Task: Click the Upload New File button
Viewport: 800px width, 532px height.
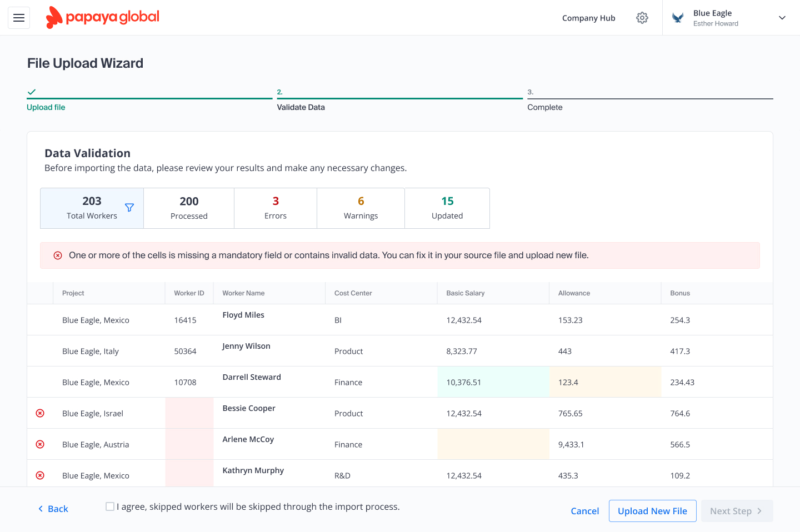Action: (652, 510)
